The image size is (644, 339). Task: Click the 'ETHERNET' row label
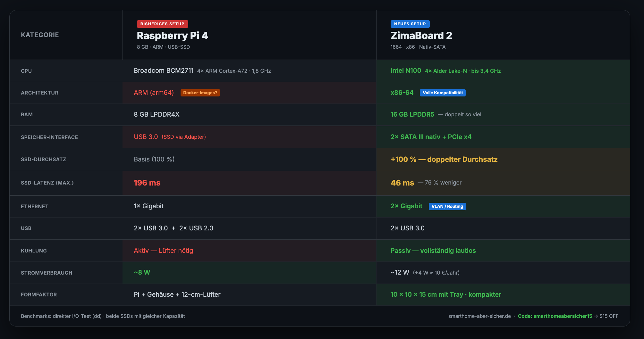point(35,207)
